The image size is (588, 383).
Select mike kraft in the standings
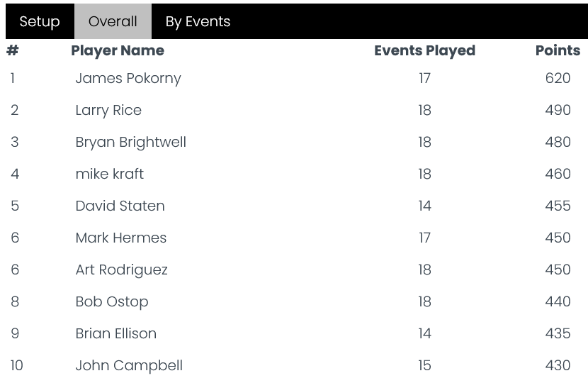tap(110, 174)
